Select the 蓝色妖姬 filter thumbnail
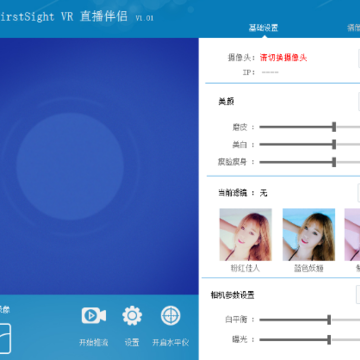This screenshot has height=360, width=360. point(309,235)
